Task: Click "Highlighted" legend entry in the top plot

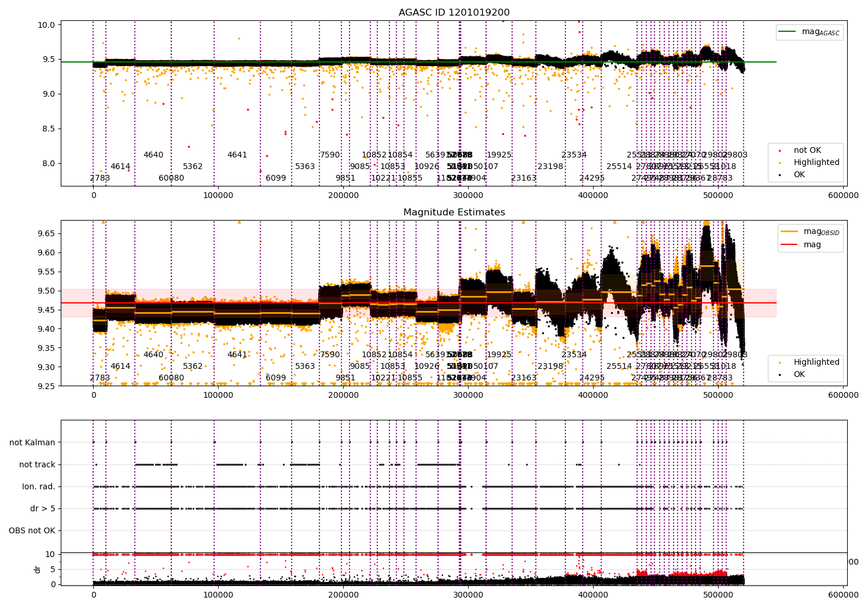Action: (x=816, y=162)
